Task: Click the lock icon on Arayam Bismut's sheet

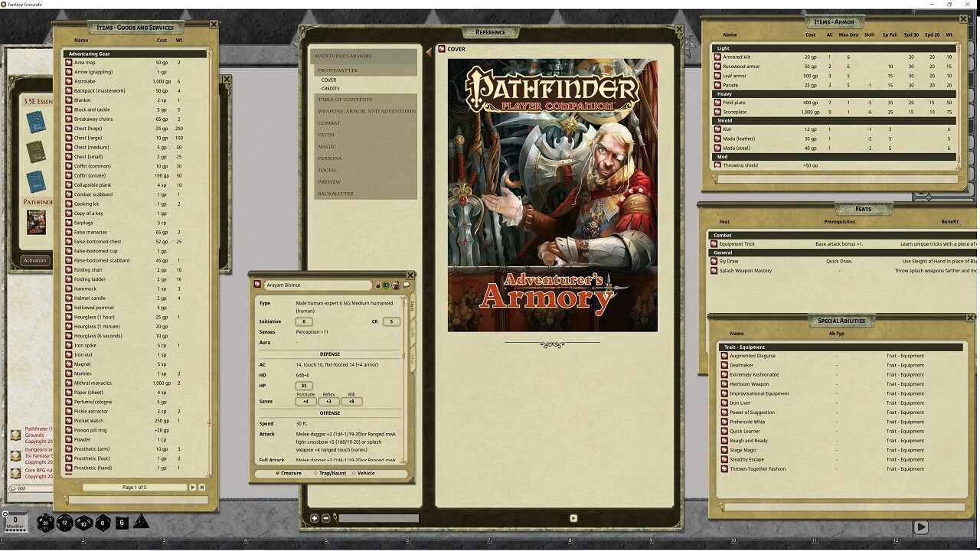Action: point(378,285)
